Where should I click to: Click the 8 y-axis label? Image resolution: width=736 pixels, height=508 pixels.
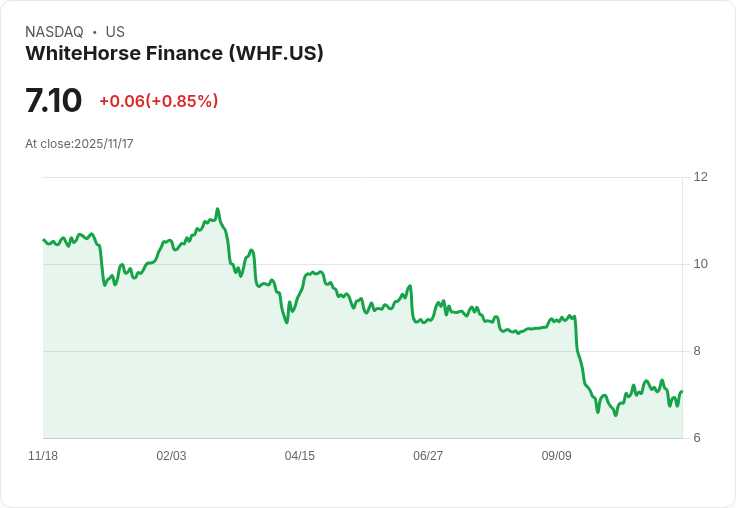(x=697, y=351)
